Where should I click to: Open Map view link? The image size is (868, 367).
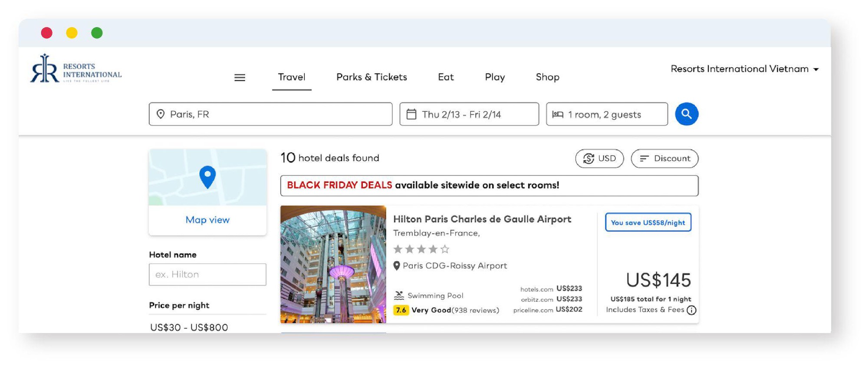pos(207,220)
